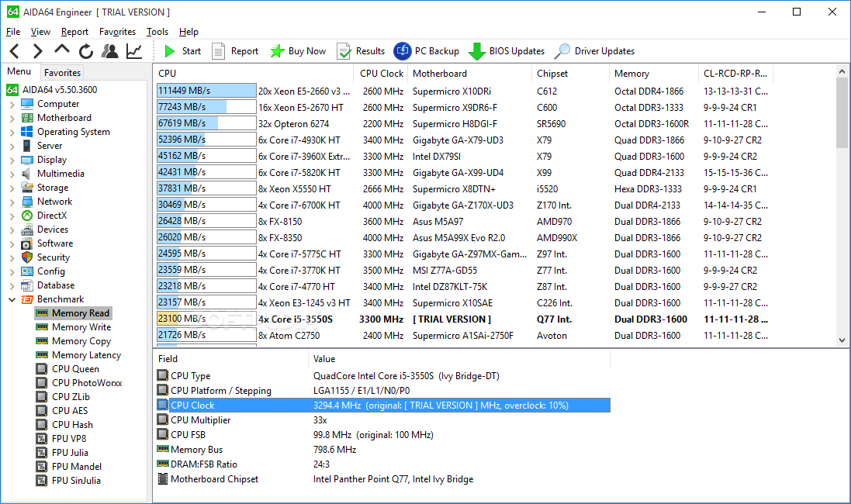Select AIDA64 v5.50.3600 root node
Image resolution: width=851 pixels, height=504 pixels.
point(52,90)
